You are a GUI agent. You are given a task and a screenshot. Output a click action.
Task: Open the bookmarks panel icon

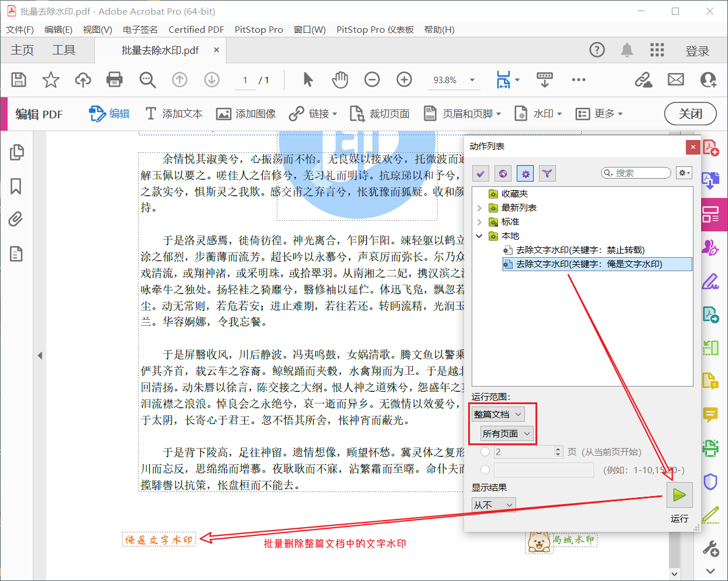(x=16, y=186)
